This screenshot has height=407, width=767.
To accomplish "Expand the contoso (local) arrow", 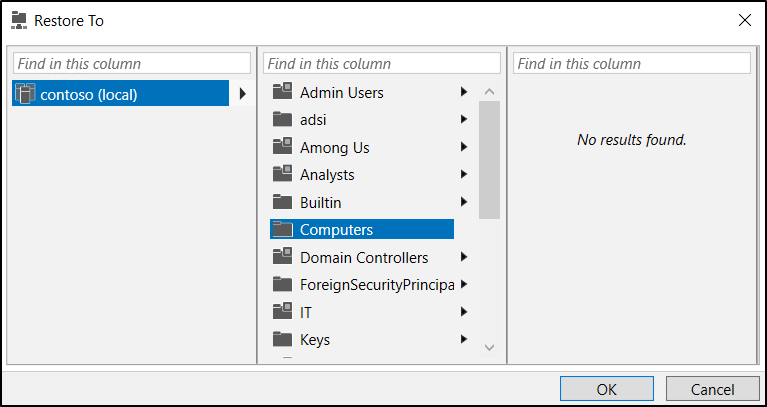I will click(x=242, y=93).
